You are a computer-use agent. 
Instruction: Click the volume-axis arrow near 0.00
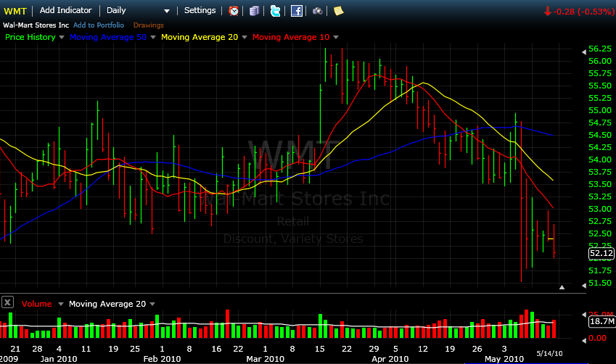pyautogui.click(x=584, y=341)
